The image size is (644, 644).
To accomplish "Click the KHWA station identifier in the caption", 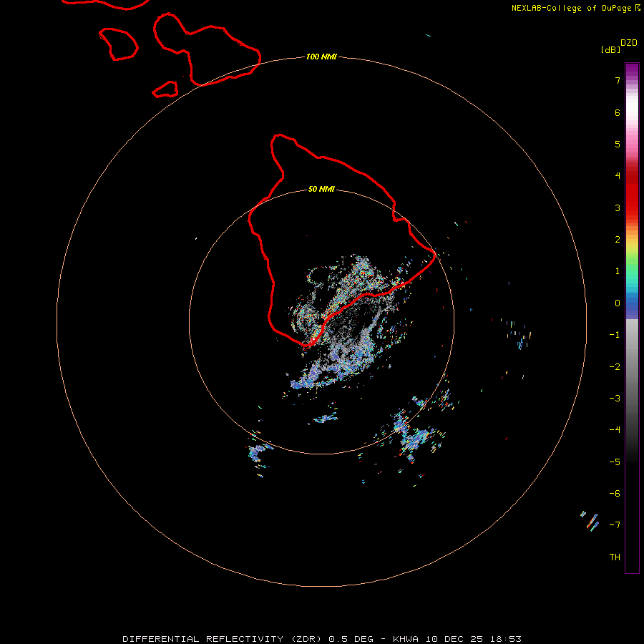I will pyautogui.click(x=406, y=639).
